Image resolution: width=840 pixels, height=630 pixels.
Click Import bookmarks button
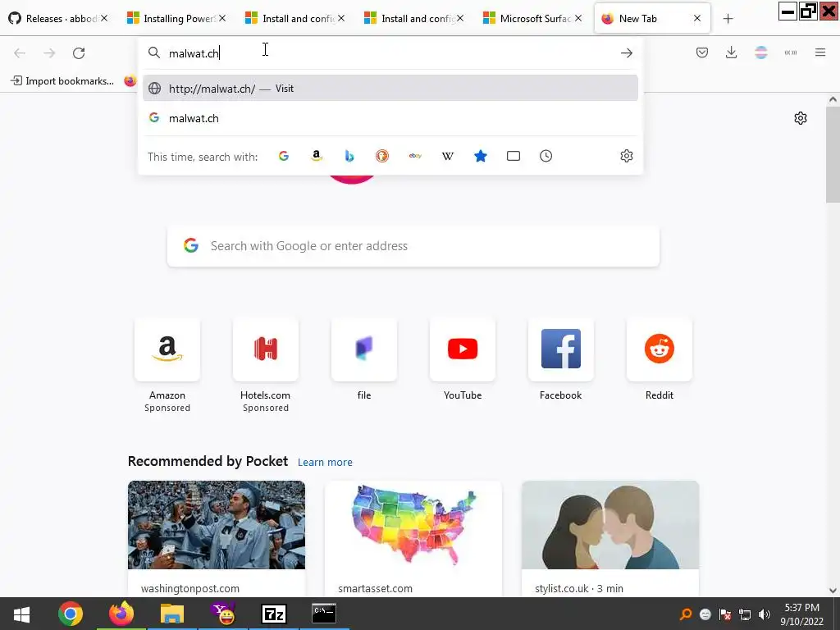pos(62,81)
